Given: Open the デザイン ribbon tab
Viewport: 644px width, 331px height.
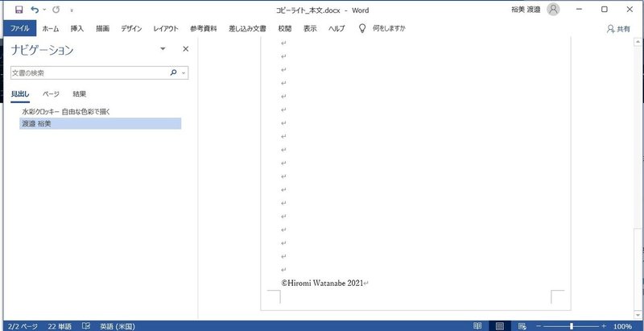Looking at the screenshot, I should 131,28.
